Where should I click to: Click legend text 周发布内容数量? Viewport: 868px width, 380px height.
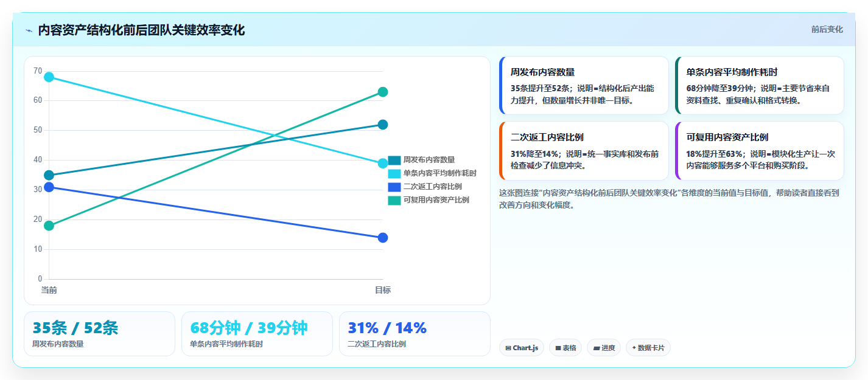point(429,160)
